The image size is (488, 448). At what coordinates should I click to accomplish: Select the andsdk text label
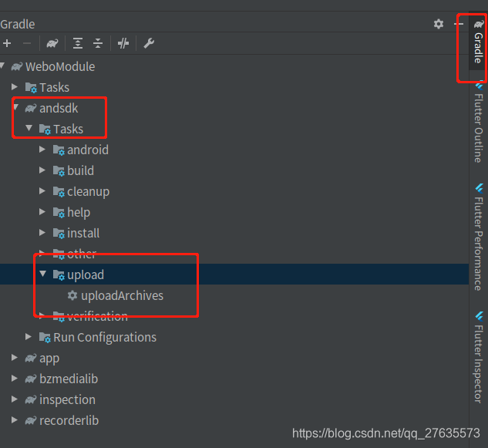pos(59,108)
